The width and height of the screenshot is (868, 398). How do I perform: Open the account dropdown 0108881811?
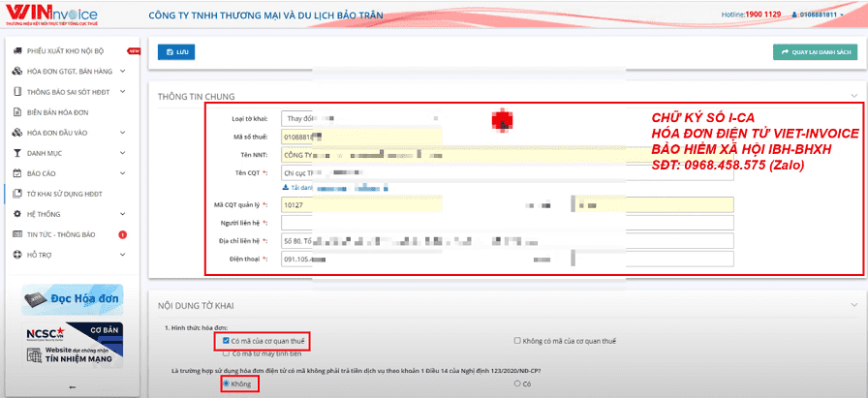[819, 15]
